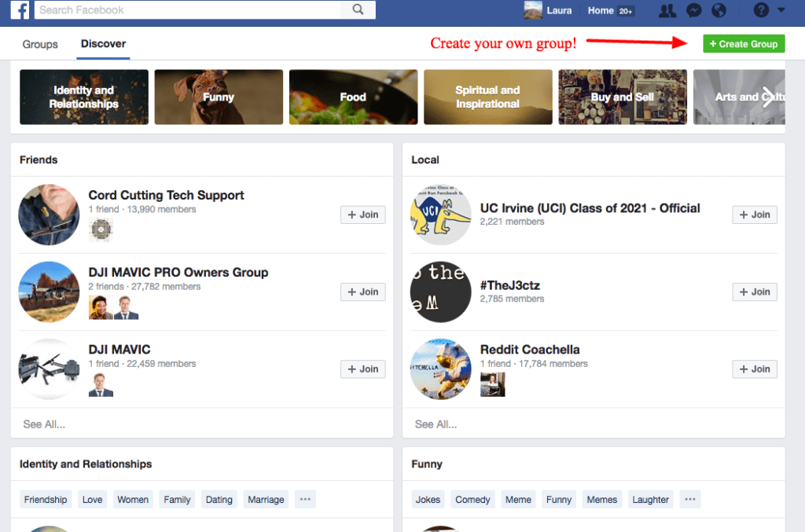Open the Funny category card

tap(219, 97)
